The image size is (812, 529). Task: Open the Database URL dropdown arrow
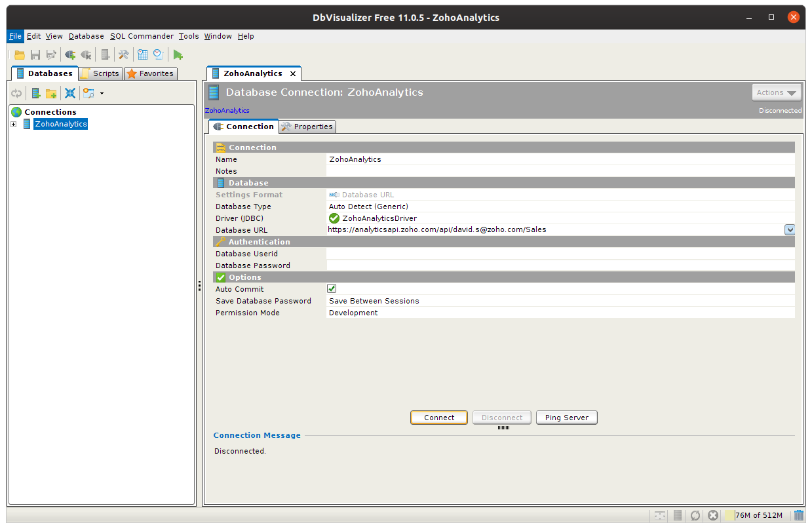[x=789, y=229]
